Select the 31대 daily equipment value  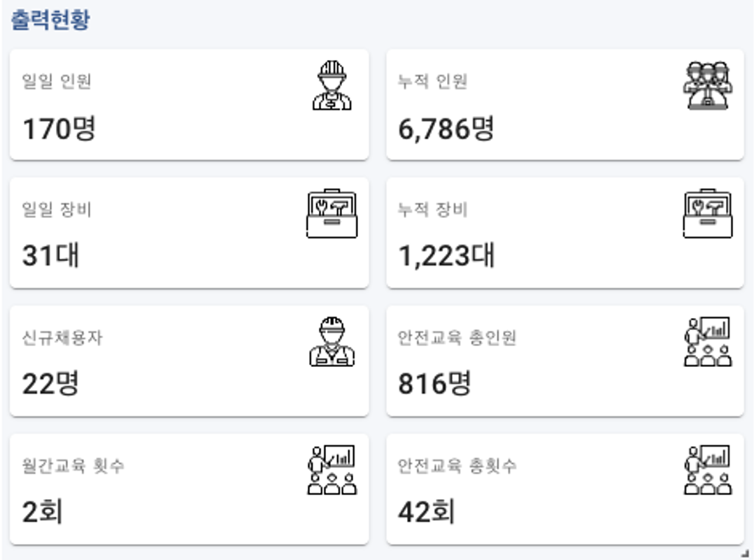[x=50, y=255]
